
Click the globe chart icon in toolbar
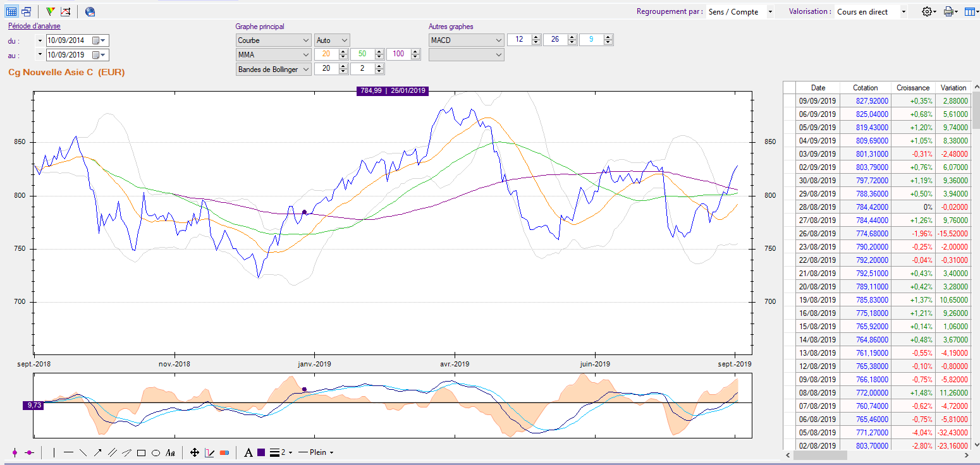pyautogui.click(x=90, y=11)
